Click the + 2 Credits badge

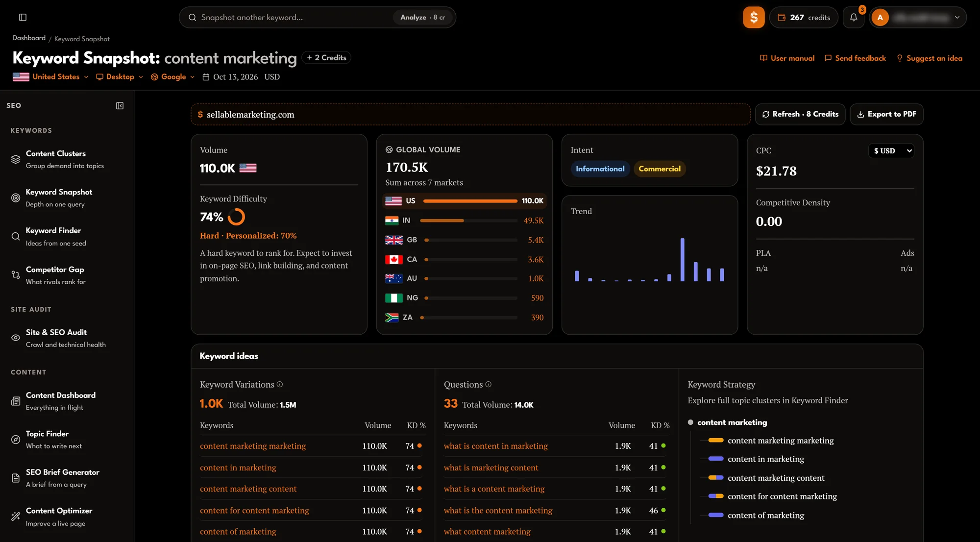326,57
